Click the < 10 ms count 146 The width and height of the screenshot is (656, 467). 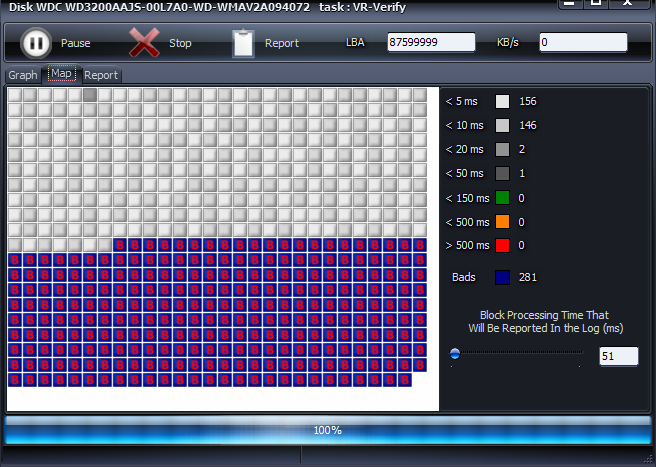pyautogui.click(x=528, y=126)
